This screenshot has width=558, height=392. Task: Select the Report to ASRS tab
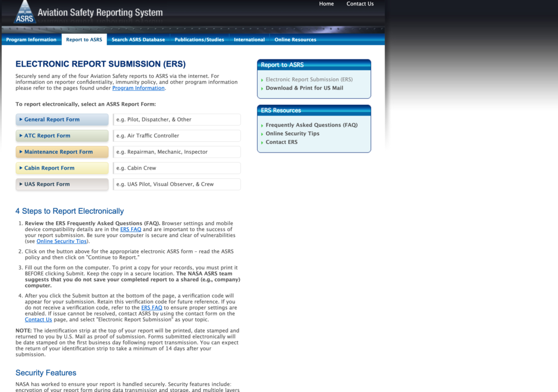pyautogui.click(x=84, y=39)
